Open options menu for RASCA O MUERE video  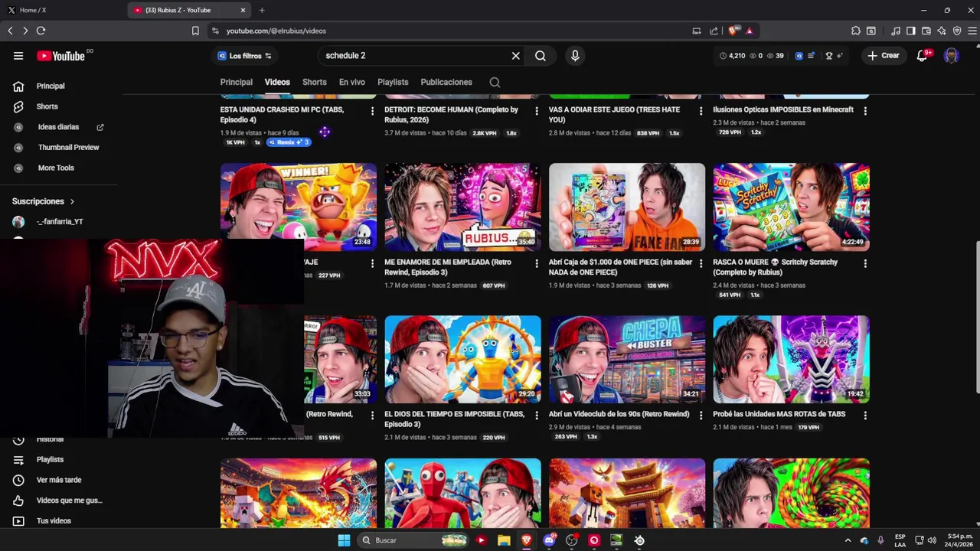pos(865,263)
